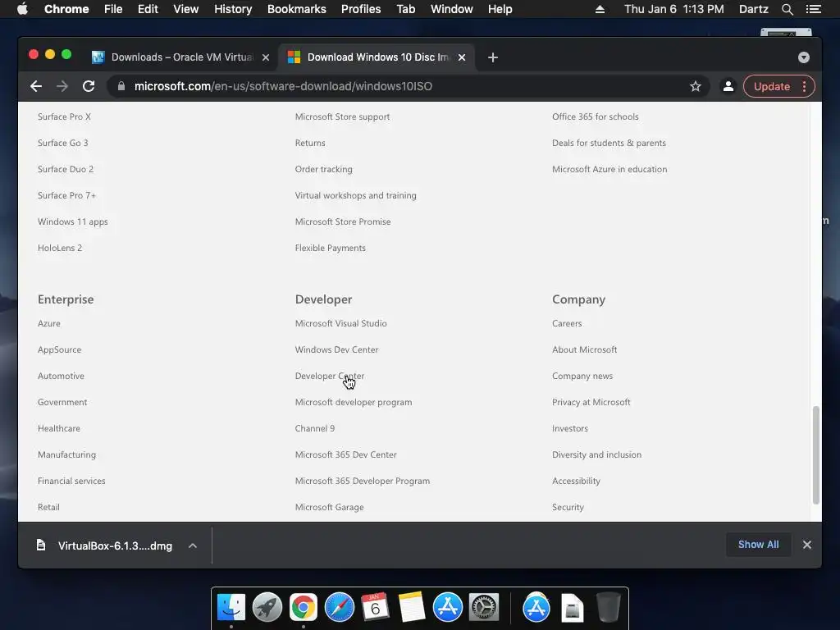Open the Windows 11 apps link
The width and height of the screenshot is (840, 630).
pyautogui.click(x=72, y=221)
